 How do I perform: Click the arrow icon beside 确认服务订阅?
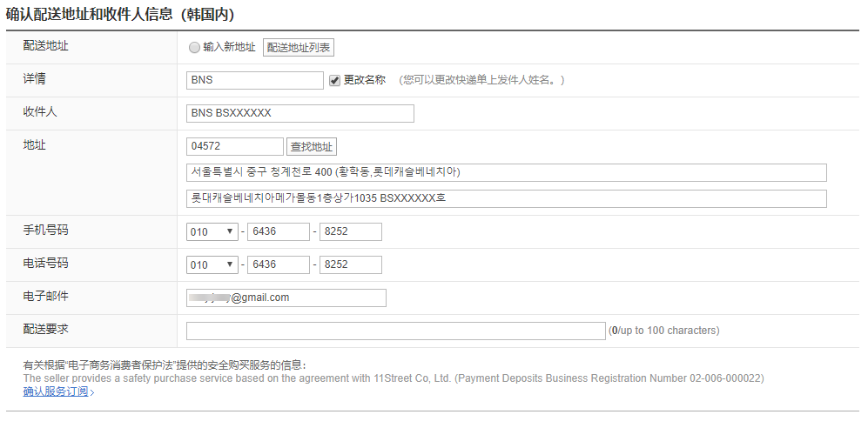(x=92, y=392)
